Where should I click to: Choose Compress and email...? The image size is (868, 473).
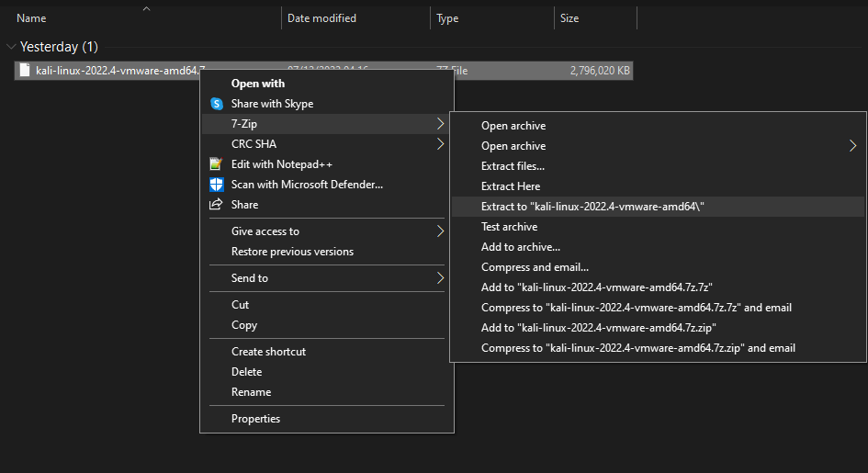[x=658, y=267]
